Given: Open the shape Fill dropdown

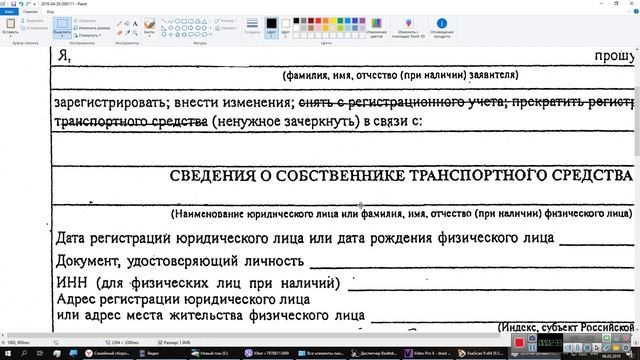Looking at the screenshot, I should click(x=226, y=28).
